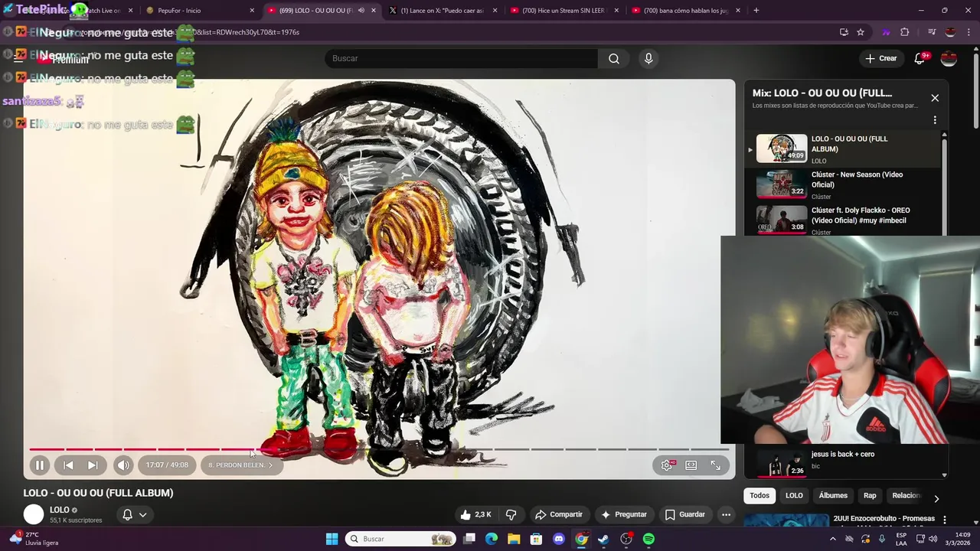Select the Todos filter chip
Viewport: 980px width, 551px height.
pos(759,495)
